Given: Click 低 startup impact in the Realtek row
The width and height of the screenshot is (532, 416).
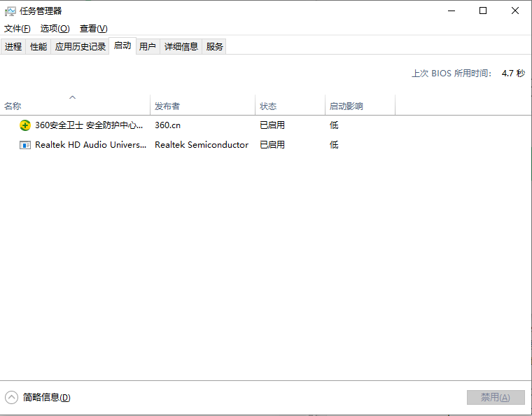Looking at the screenshot, I should (x=334, y=145).
